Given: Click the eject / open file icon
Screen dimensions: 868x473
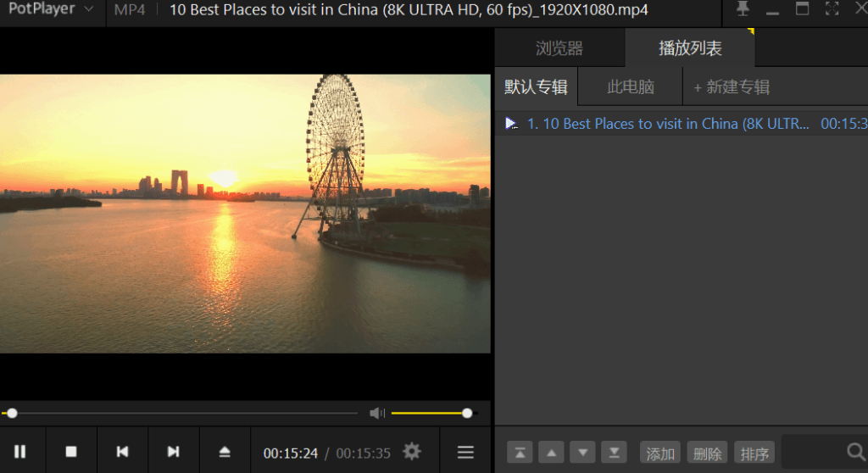Looking at the screenshot, I should [225, 452].
